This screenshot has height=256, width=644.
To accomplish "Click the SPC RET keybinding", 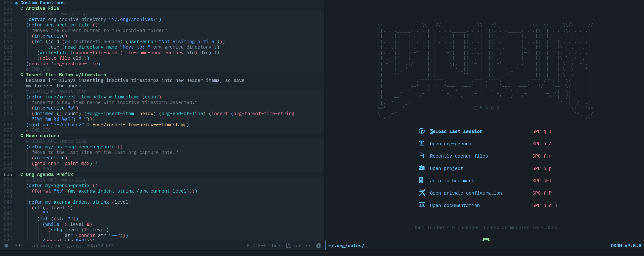I will [x=542, y=181].
